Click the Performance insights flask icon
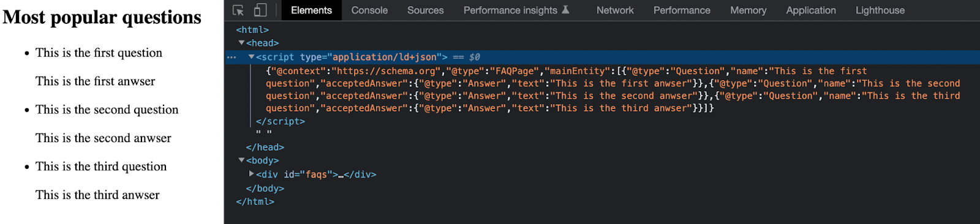This screenshot has width=980, height=224. pos(566,10)
